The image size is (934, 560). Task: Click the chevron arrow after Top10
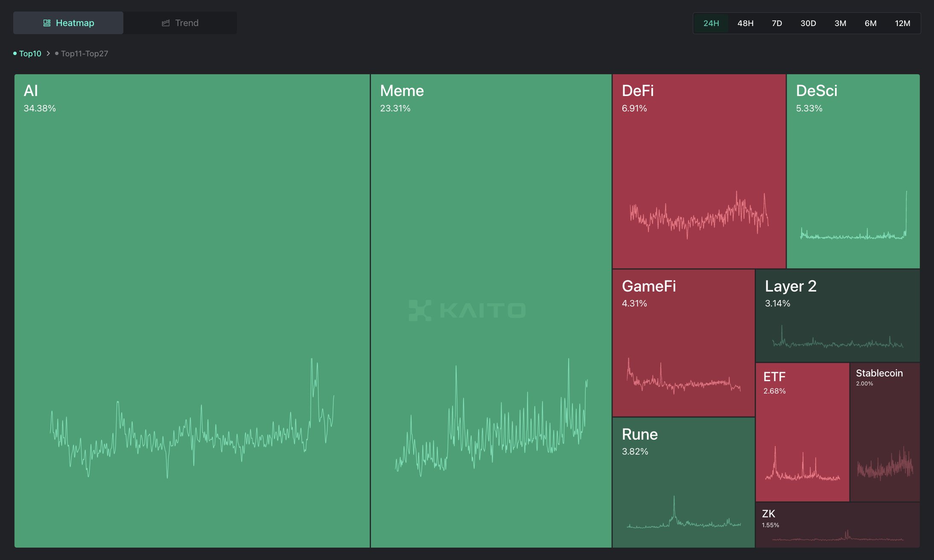(48, 53)
